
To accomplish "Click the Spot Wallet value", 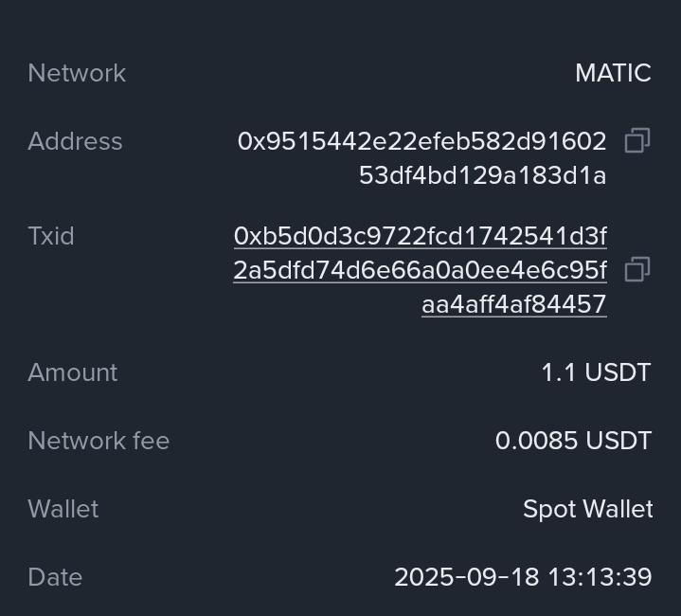I will [587, 509].
